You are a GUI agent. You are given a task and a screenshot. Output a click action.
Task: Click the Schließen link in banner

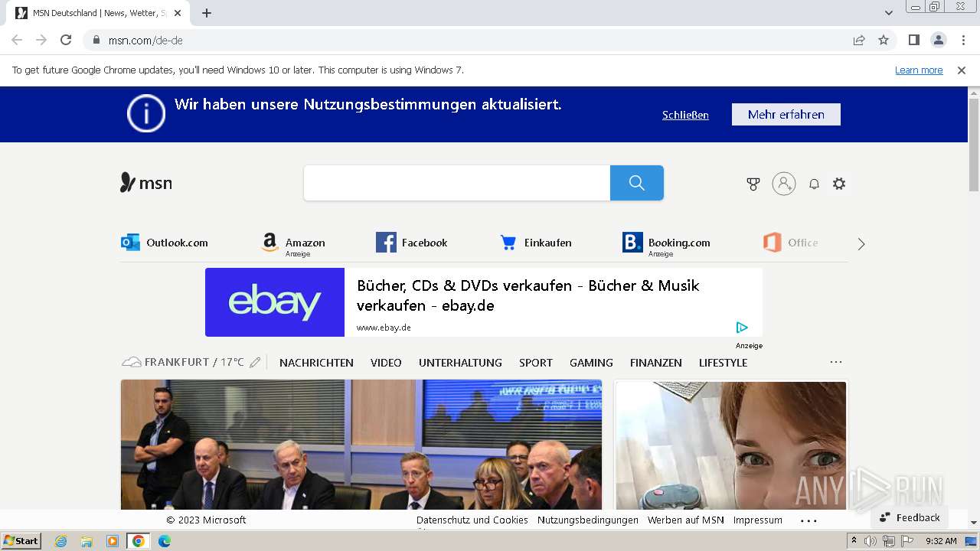(x=685, y=115)
